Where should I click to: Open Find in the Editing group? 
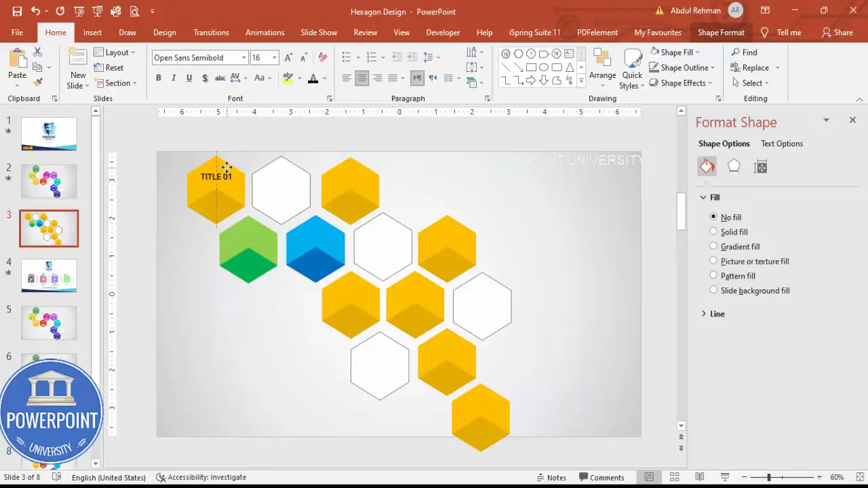(743, 52)
